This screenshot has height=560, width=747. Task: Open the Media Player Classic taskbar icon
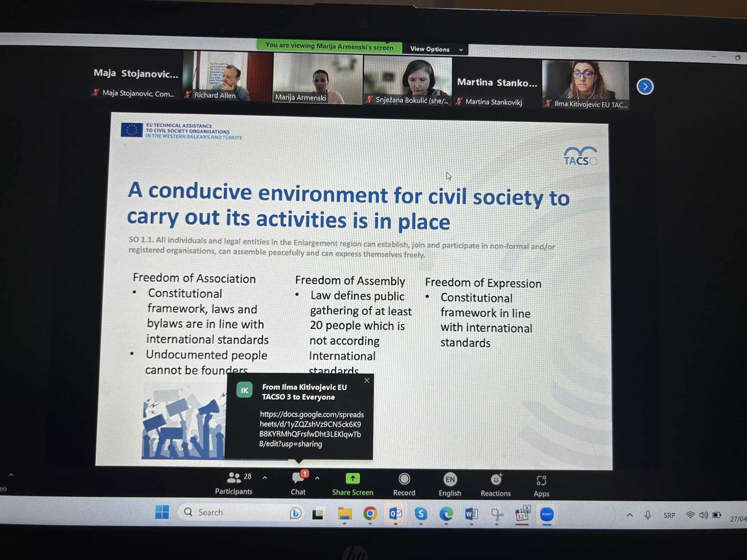point(522,513)
